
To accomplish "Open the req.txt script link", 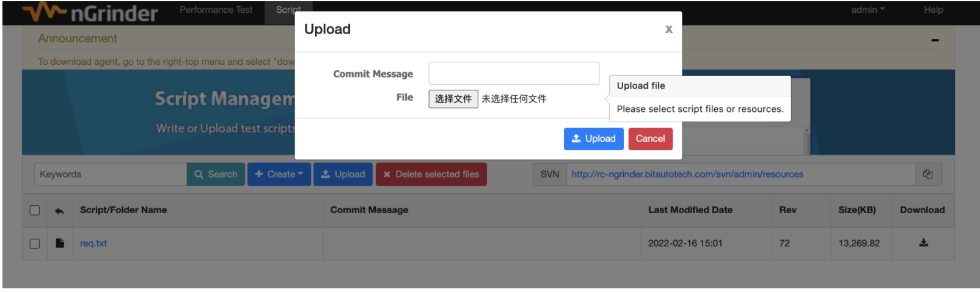I will tap(93, 243).
